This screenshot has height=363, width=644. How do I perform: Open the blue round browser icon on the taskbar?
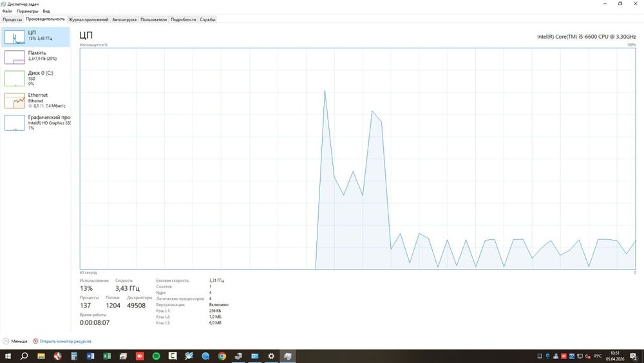point(205,356)
